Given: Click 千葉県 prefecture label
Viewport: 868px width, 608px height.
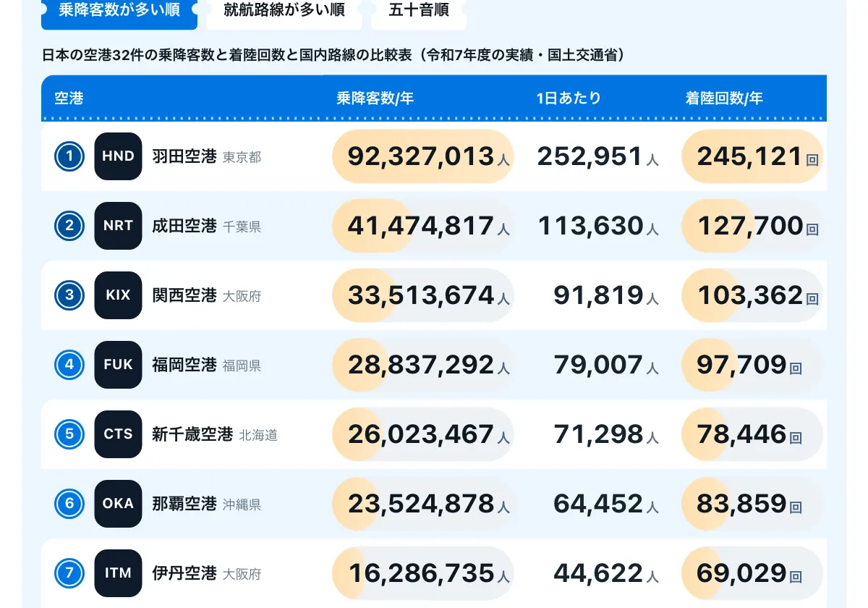Looking at the screenshot, I should (242, 227).
